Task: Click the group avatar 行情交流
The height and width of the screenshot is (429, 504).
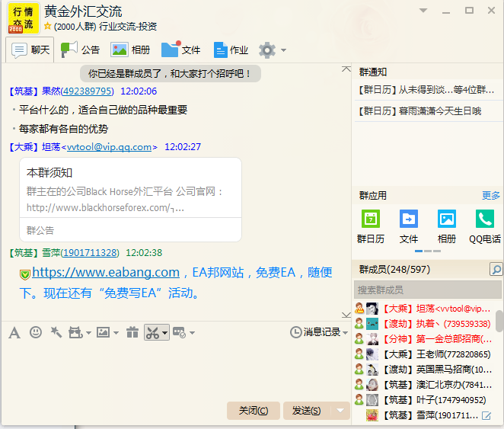Action: [x=23, y=18]
